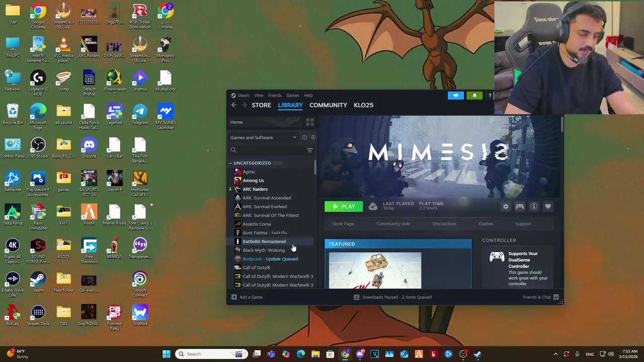Show ready-to-play games filter icon
This screenshot has height=362, width=644.
point(313,137)
